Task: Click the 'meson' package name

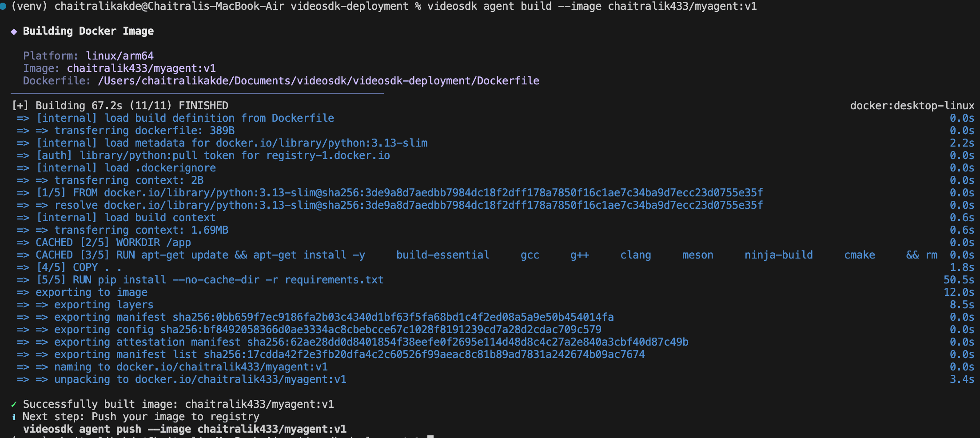Action: (x=698, y=255)
